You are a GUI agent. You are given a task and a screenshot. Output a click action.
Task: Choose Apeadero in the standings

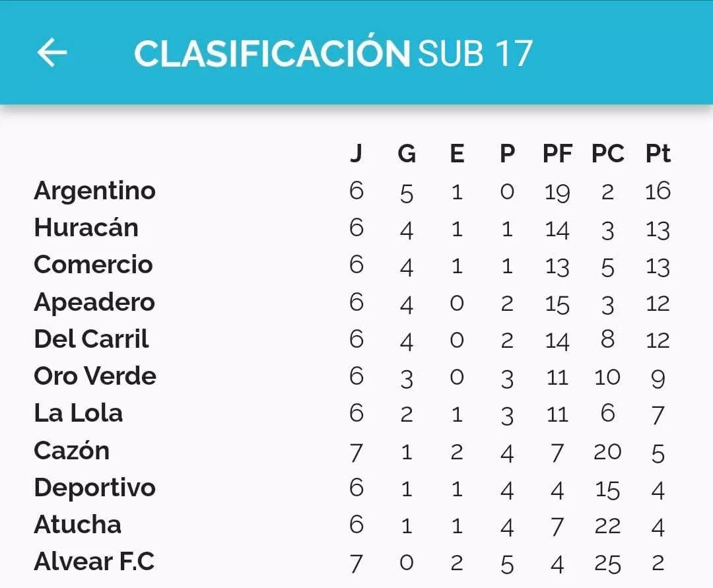pos(94,303)
